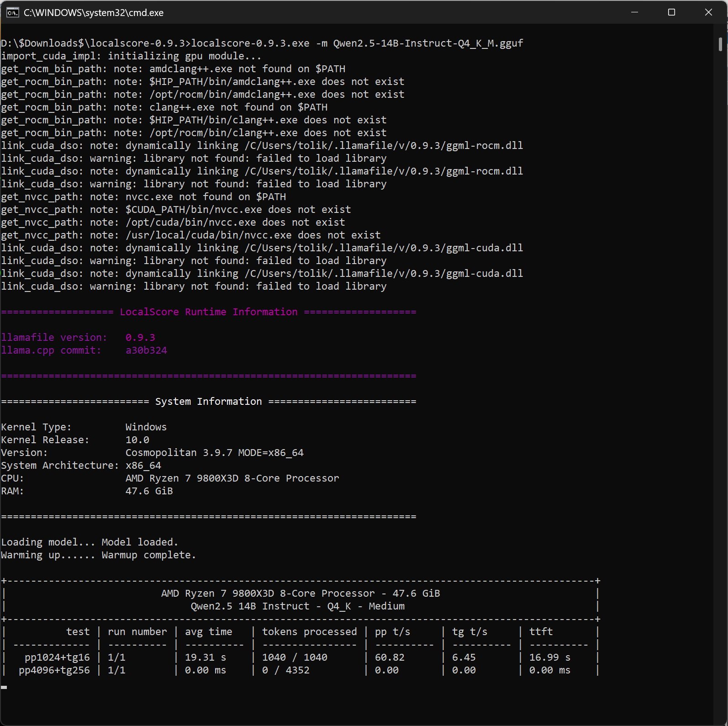
Task: Click the pp4096+tg256 test row label
Action: 54,670
